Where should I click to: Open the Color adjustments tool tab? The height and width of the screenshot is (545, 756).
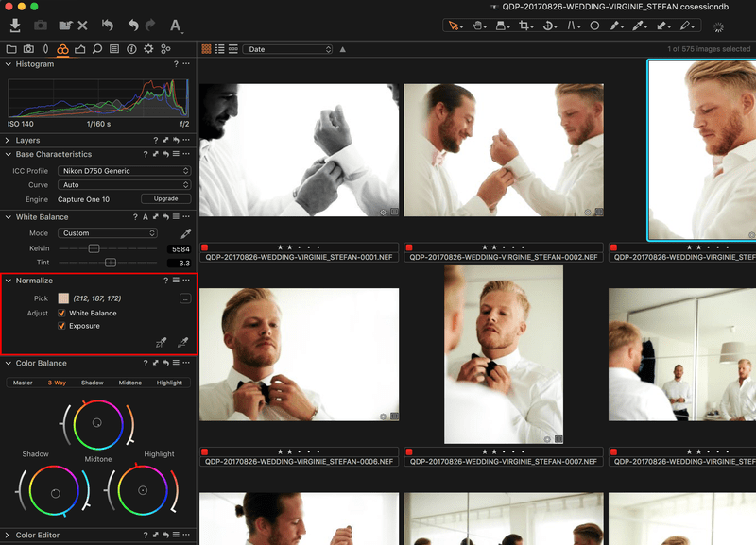(x=63, y=48)
